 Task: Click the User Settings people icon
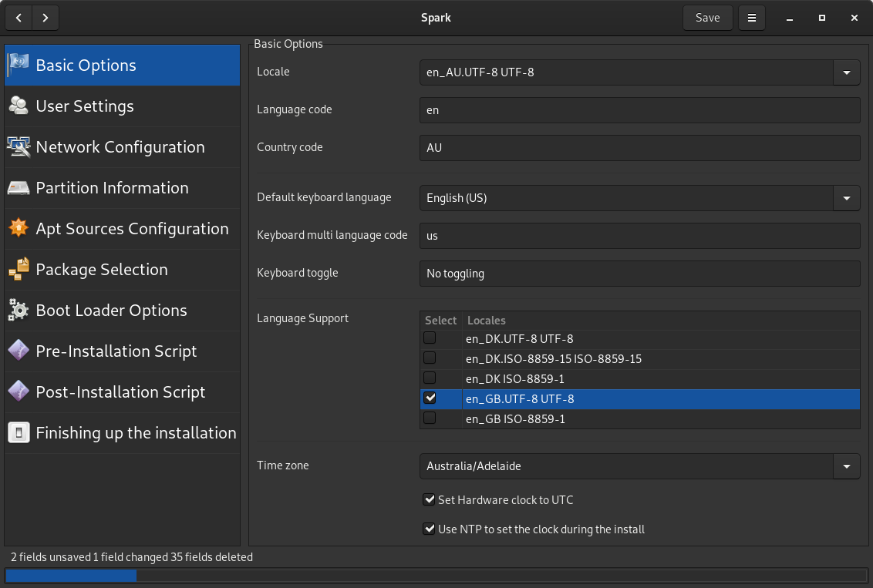click(x=19, y=106)
